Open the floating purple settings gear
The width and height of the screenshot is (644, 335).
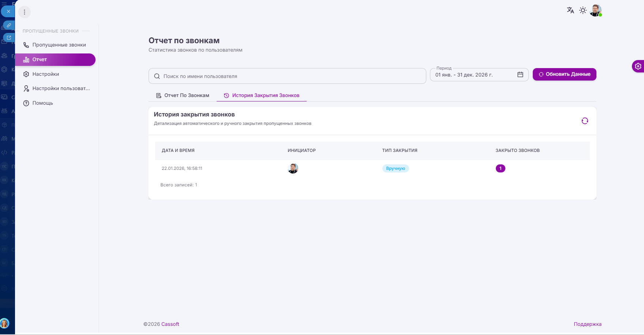[x=638, y=66]
